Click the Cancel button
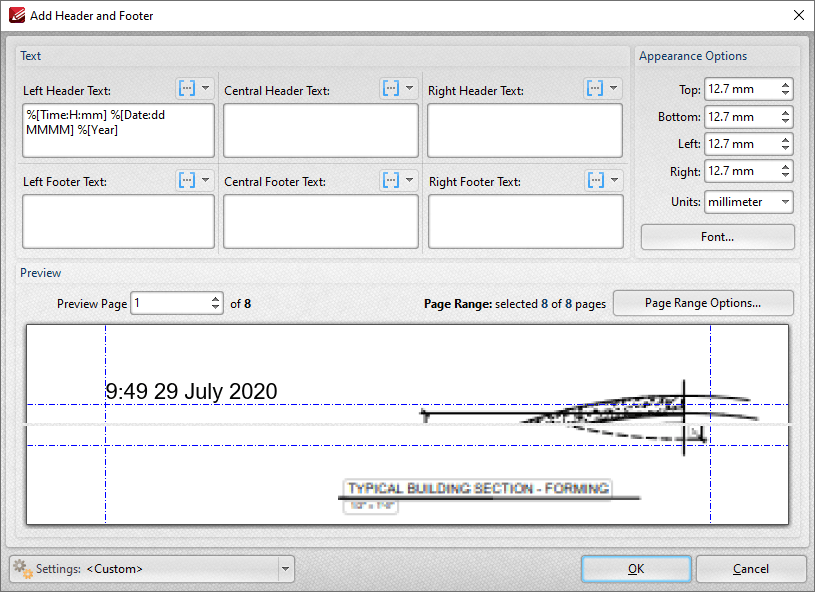Viewport: 815px width, 592px height. click(751, 569)
